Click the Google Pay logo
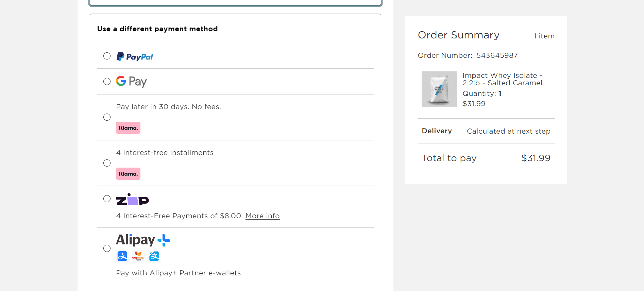This screenshot has height=291, width=644. [x=131, y=81]
